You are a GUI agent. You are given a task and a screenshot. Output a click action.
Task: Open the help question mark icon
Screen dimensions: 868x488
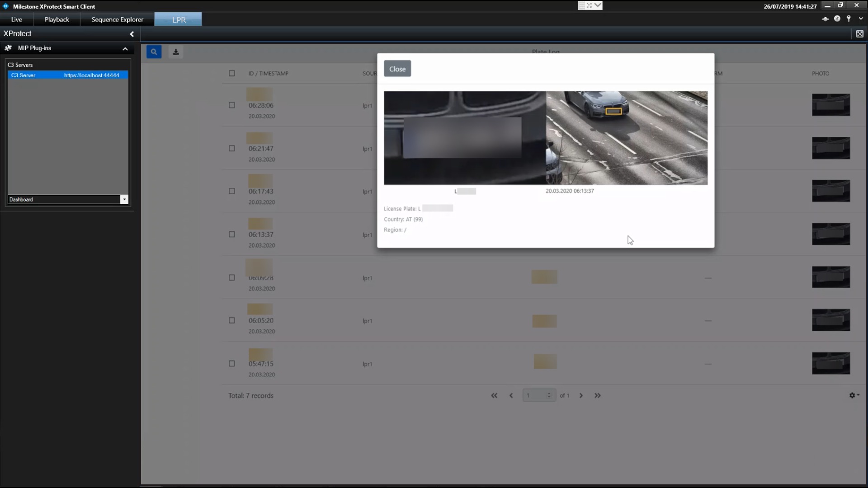837,19
